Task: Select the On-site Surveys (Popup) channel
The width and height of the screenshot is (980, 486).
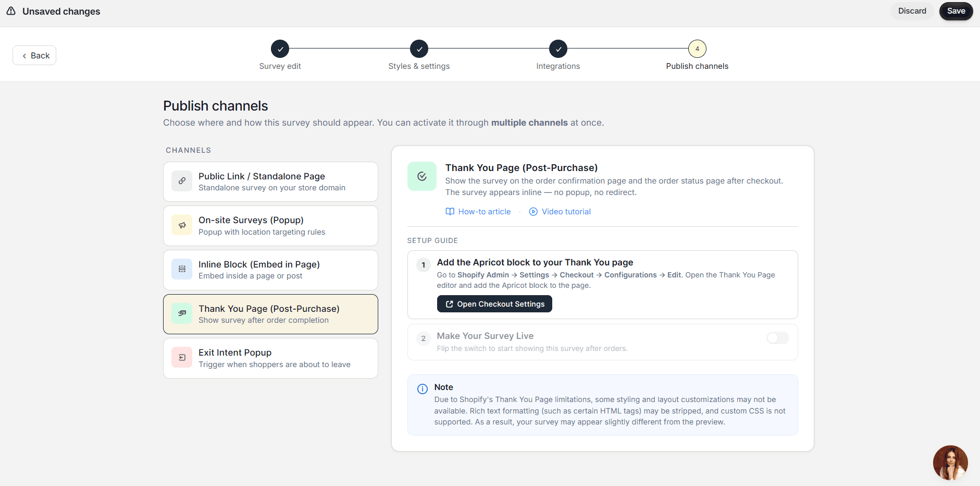Action: tap(270, 226)
